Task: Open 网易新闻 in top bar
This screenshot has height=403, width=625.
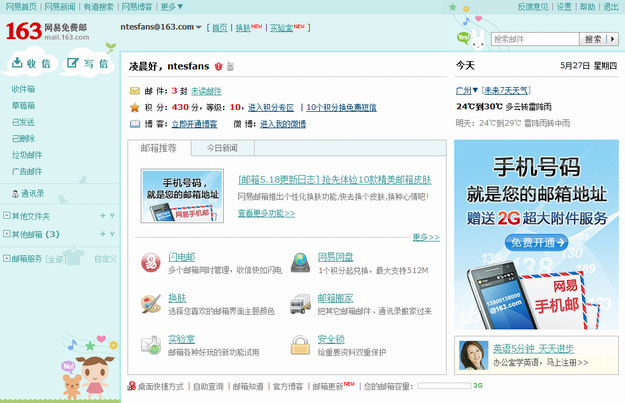Action: [60, 7]
